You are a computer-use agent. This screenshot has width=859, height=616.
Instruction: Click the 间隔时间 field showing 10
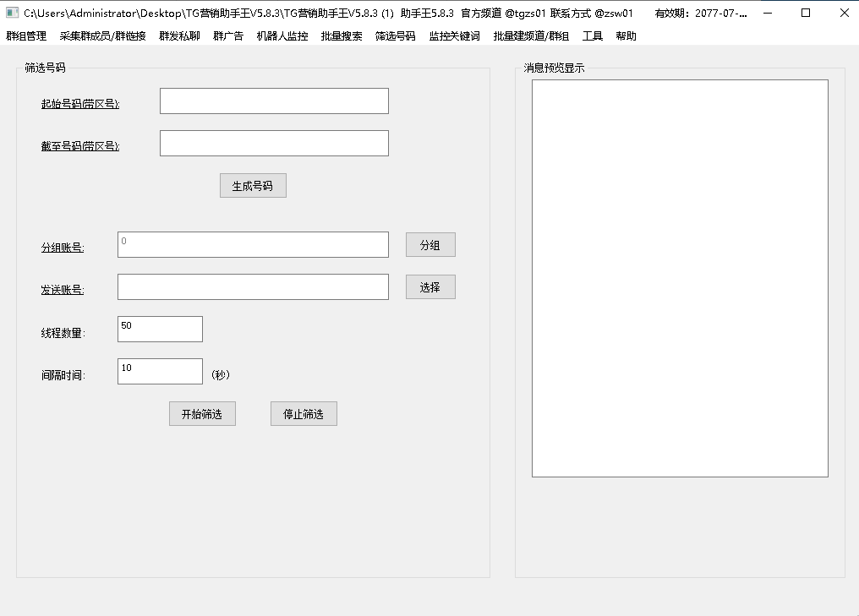[x=160, y=372]
